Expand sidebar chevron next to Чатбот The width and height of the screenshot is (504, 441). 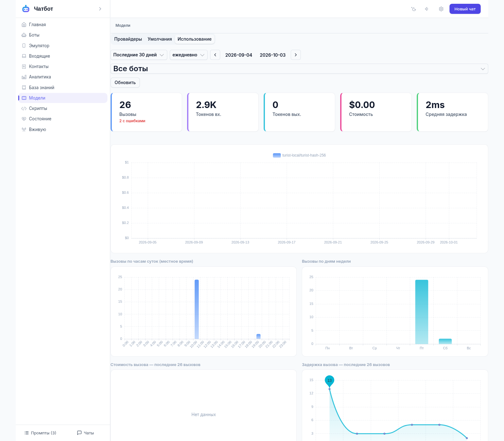pyautogui.click(x=100, y=9)
